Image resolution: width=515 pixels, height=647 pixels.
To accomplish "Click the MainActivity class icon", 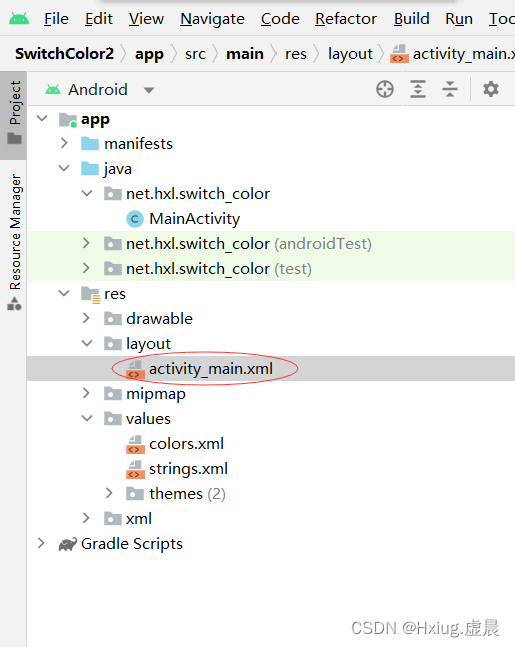I will (x=135, y=219).
